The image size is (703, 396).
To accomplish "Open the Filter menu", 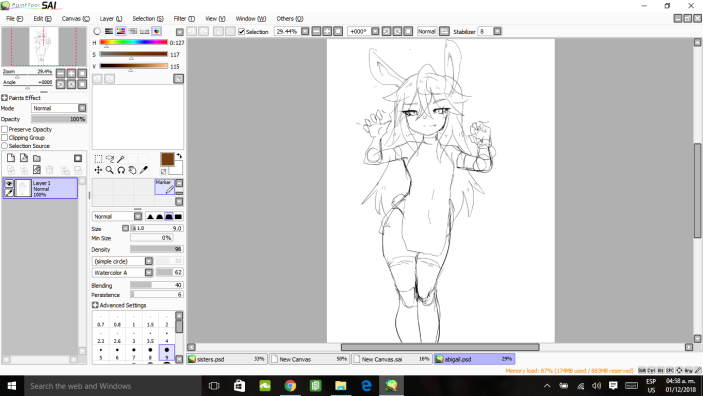I will [184, 18].
